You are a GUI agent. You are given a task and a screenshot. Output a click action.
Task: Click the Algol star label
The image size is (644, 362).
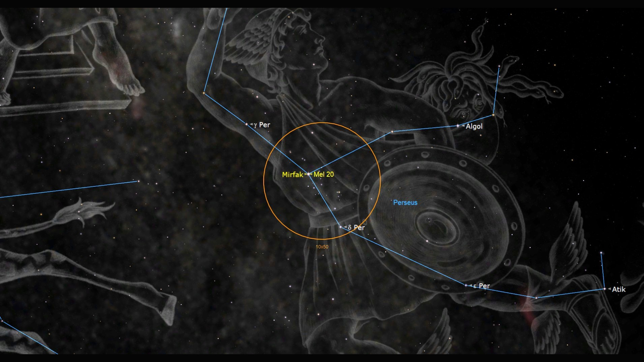point(474,126)
